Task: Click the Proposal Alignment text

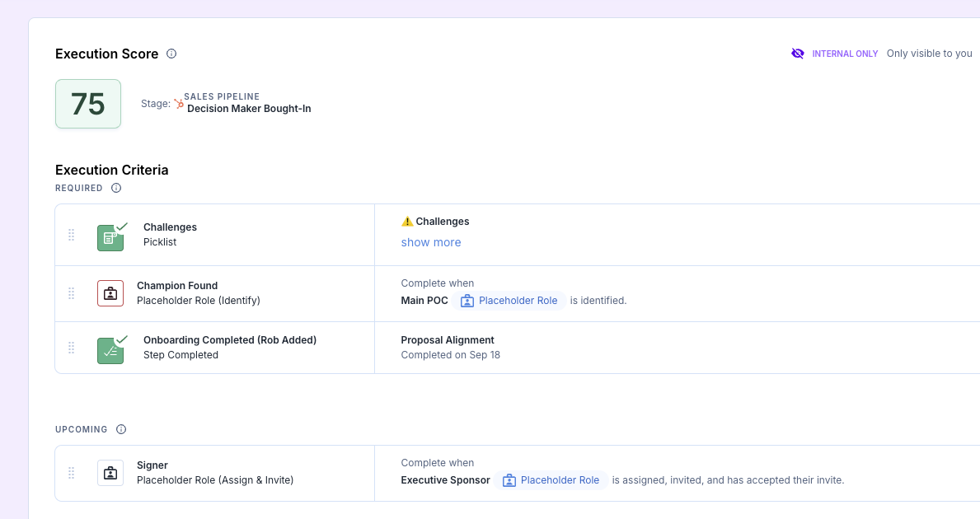Action: pyautogui.click(x=448, y=339)
